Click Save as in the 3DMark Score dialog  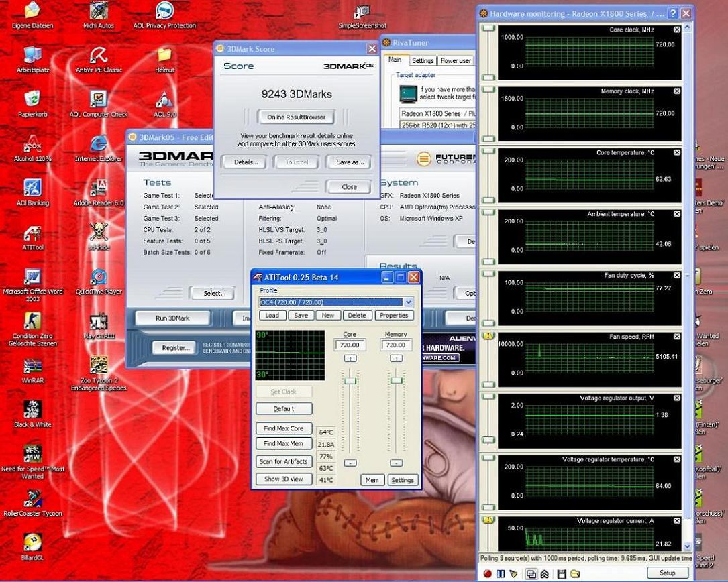(350, 162)
